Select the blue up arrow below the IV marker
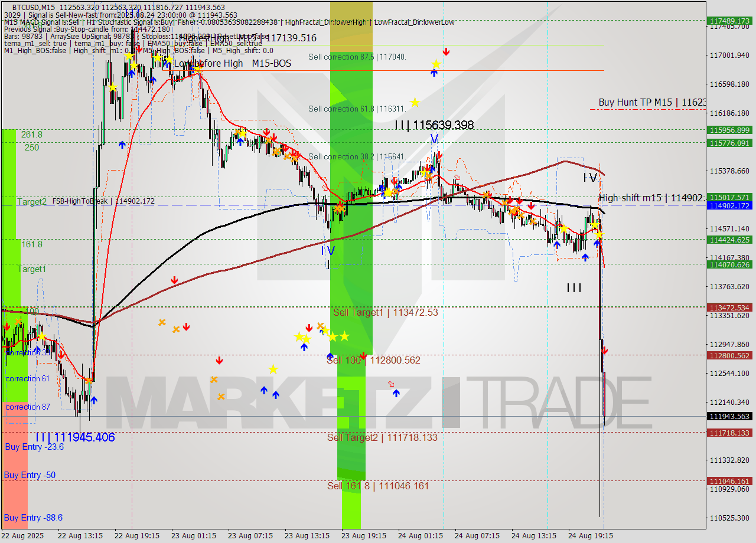The image size is (756, 543). pos(304,348)
